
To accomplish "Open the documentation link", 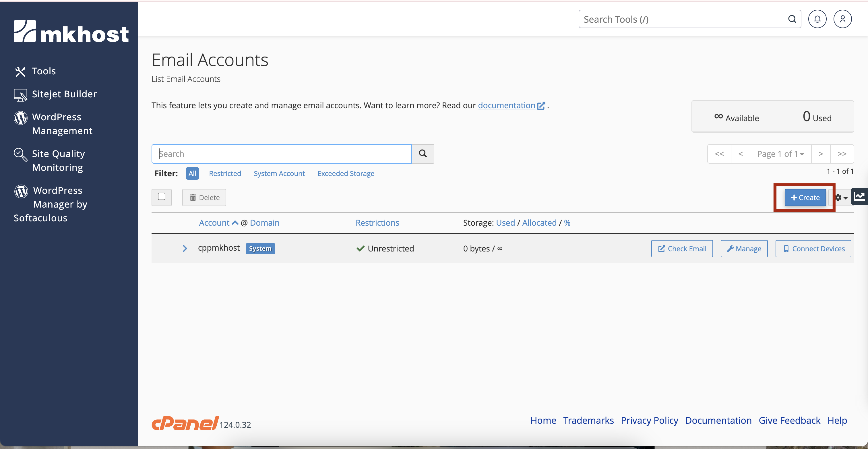I will pyautogui.click(x=506, y=105).
